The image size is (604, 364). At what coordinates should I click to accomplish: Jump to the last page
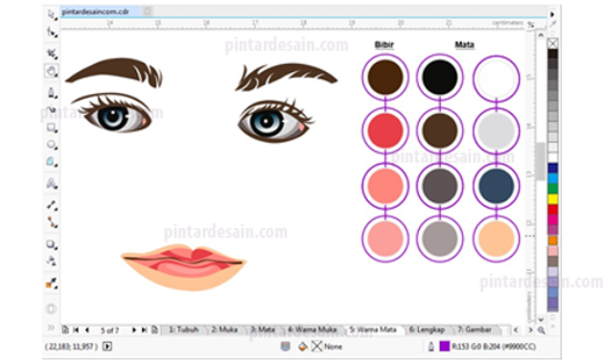pyautogui.click(x=144, y=330)
